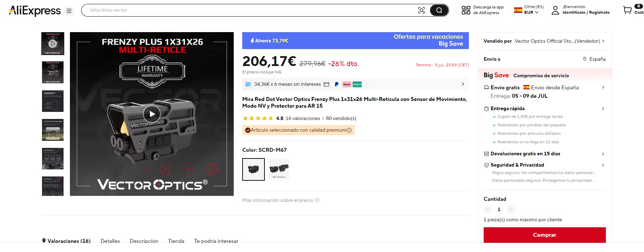The image size is (644, 252).
Task: Click the price information info icon
Action: click(x=317, y=200)
